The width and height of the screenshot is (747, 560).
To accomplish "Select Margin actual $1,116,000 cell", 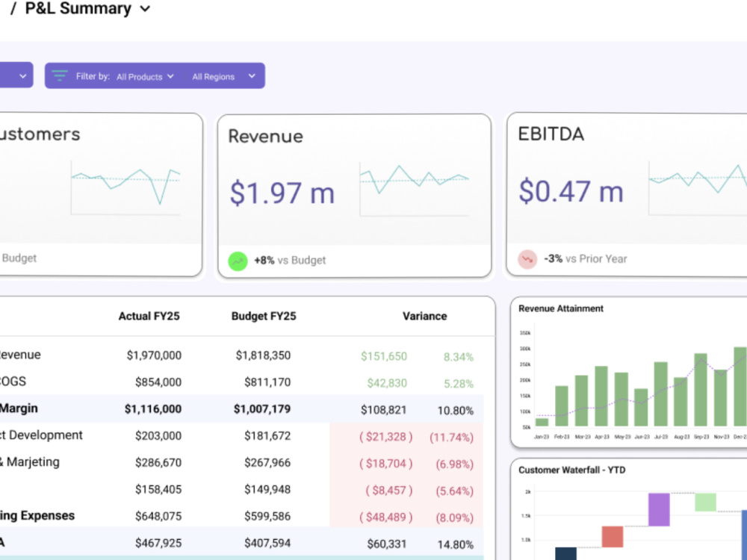I will point(153,409).
